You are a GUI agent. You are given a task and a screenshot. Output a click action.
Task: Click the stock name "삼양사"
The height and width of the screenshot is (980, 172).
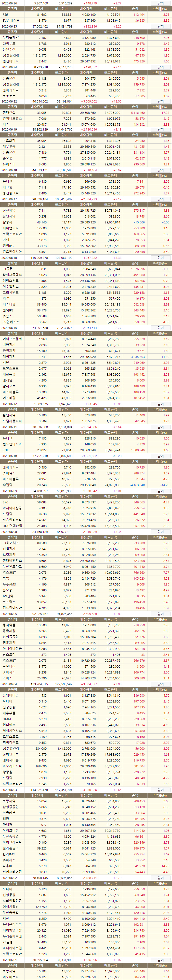[7, 222]
